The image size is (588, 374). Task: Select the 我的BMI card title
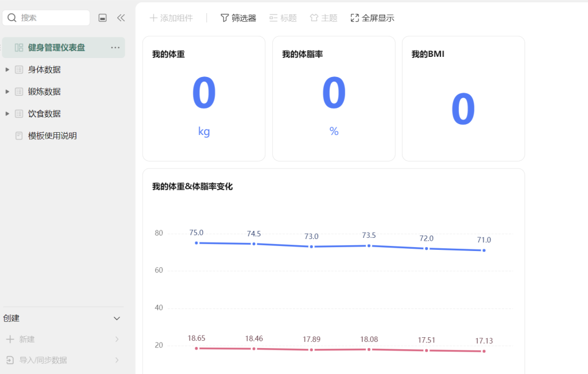(428, 55)
